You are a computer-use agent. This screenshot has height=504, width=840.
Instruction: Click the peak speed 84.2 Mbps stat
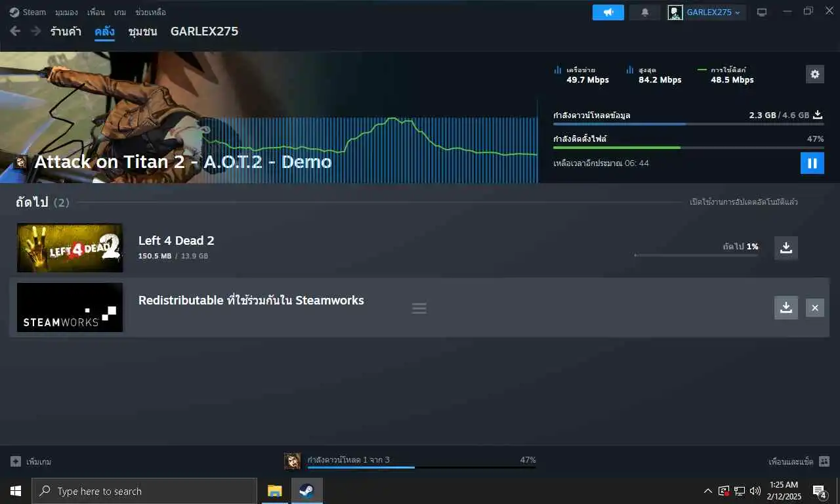click(x=654, y=75)
